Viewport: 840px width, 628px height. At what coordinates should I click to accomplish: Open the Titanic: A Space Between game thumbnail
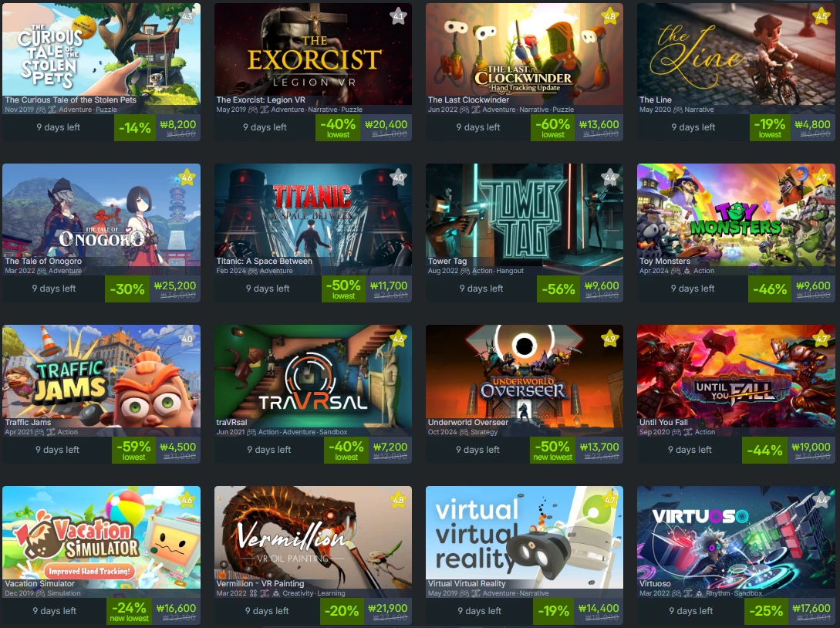(313, 214)
